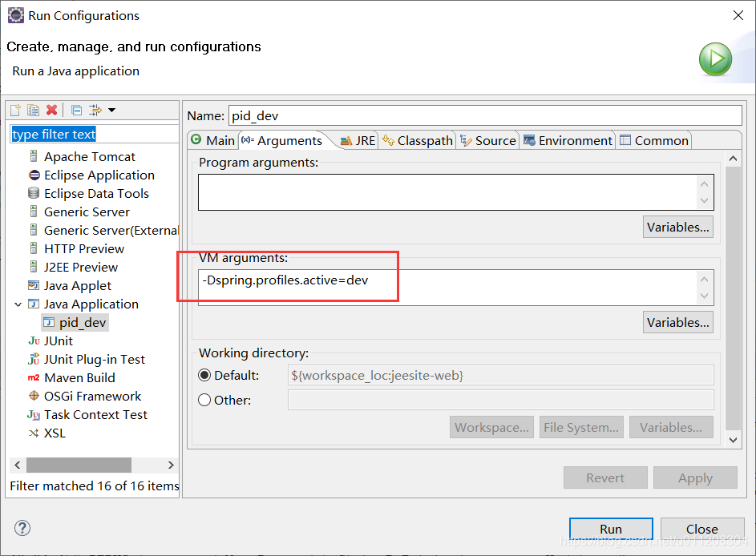Viewport: 756px width, 556px height.
Task: Click Variables button for VM arguments
Action: (678, 322)
